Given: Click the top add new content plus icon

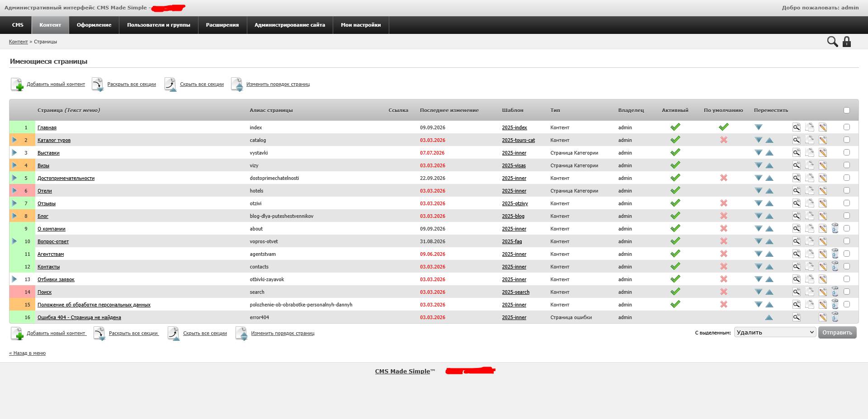Looking at the screenshot, I should (17, 84).
